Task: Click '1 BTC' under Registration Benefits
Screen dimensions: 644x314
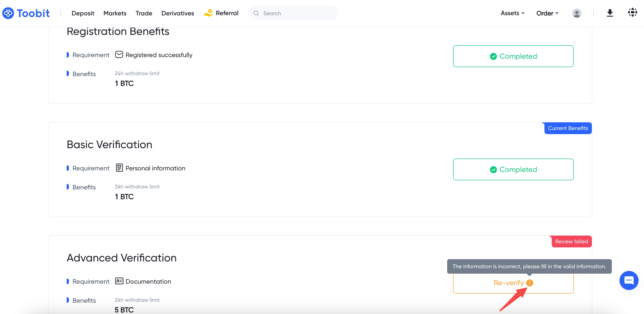Action: [124, 83]
